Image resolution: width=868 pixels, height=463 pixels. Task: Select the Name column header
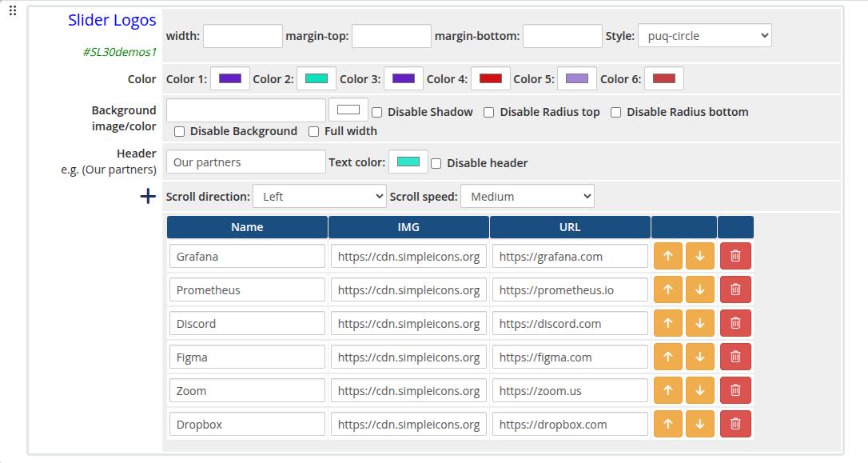pos(246,226)
